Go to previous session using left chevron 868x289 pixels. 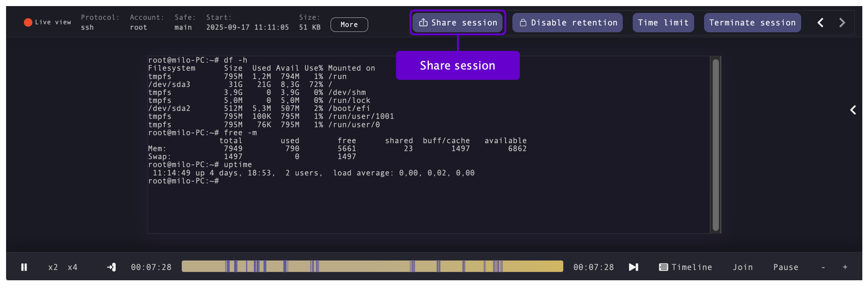821,23
